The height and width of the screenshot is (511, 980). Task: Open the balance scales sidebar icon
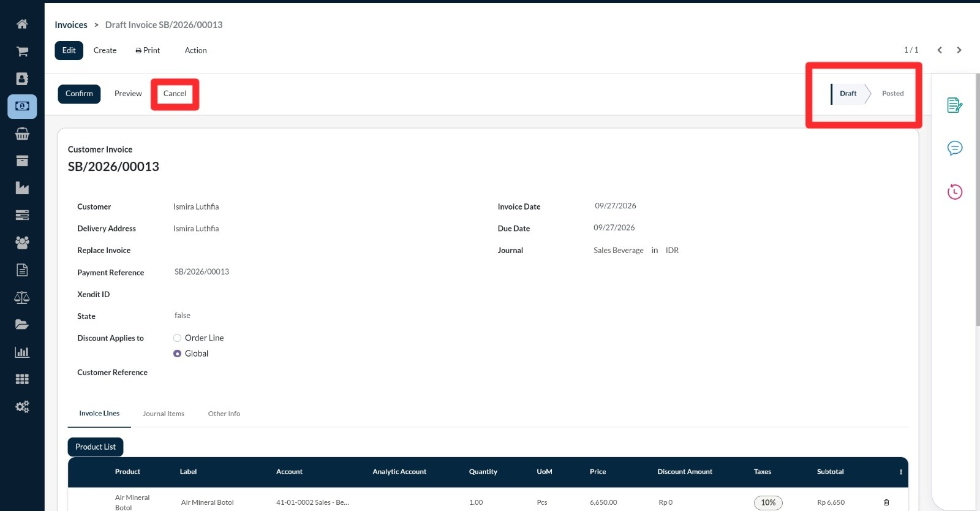pos(22,297)
